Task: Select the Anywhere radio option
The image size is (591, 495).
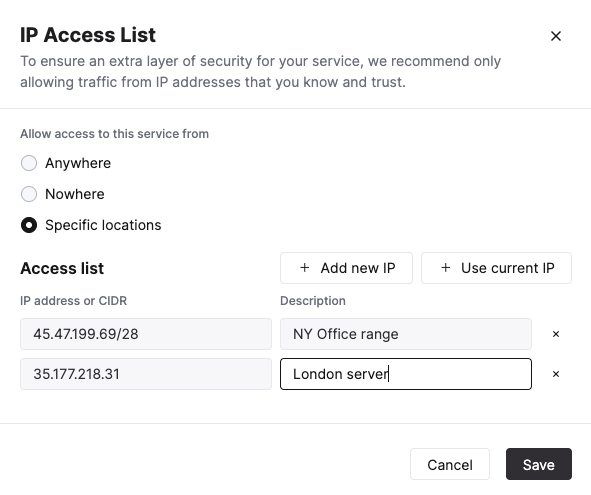Action: coord(29,163)
